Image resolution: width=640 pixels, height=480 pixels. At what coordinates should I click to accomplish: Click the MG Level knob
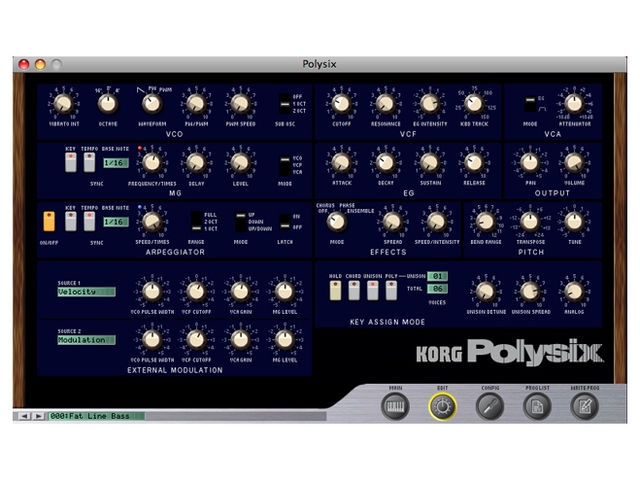point(240,163)
